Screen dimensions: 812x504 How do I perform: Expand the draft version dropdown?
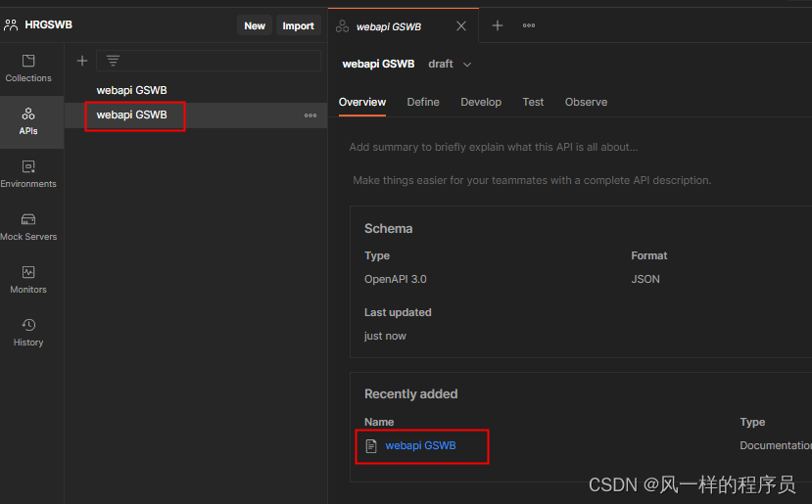(x=450, y=65)
